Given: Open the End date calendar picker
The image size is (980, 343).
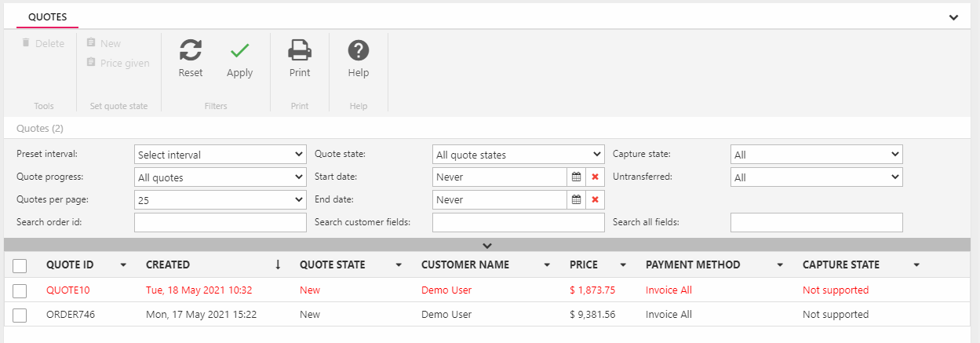Looking at the screenshot, I should 576,200.
